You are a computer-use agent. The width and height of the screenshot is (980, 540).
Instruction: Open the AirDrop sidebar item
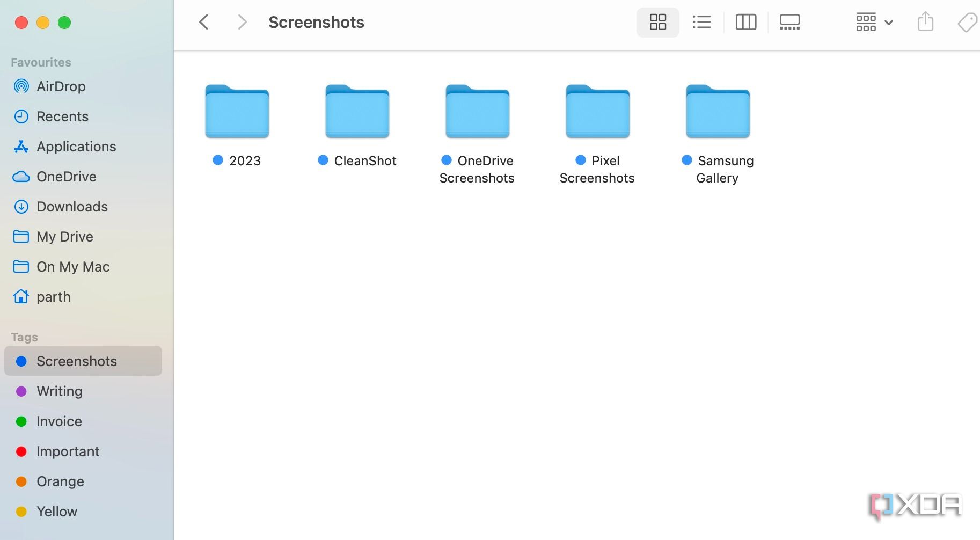pos(61,86)
